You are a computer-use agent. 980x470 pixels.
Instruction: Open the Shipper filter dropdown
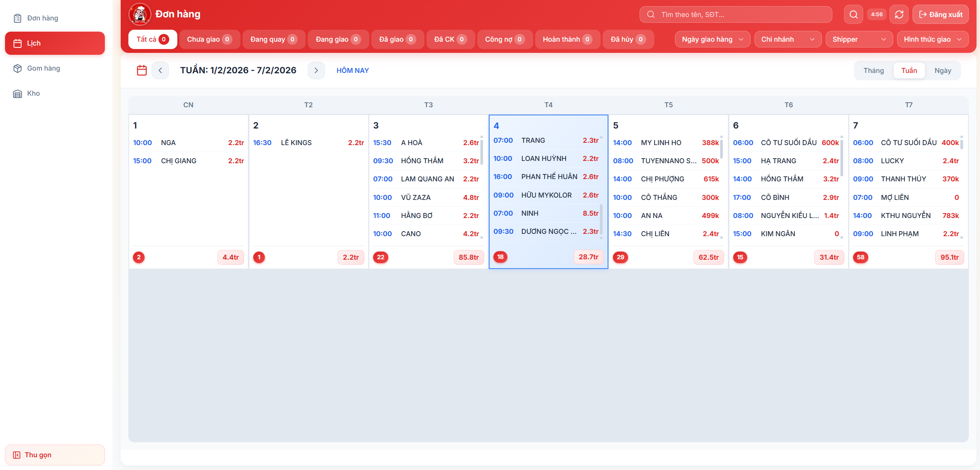(859, 39)
